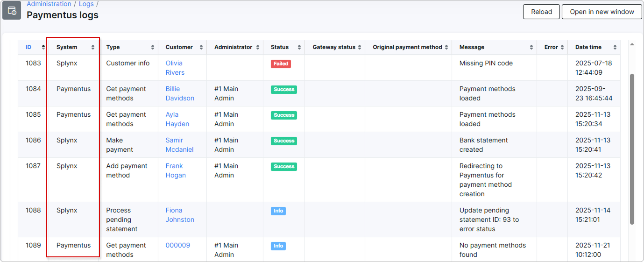Click the Success badge in row 1086

[284, 141]
